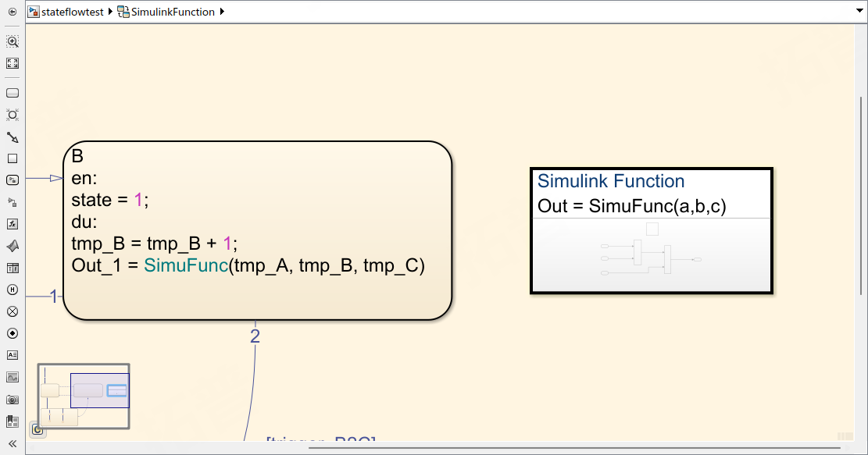Screen dimensions: 868x455
Task: Open the dropdown at the far right of the breadcrumb bar
Action: [859, 11]
